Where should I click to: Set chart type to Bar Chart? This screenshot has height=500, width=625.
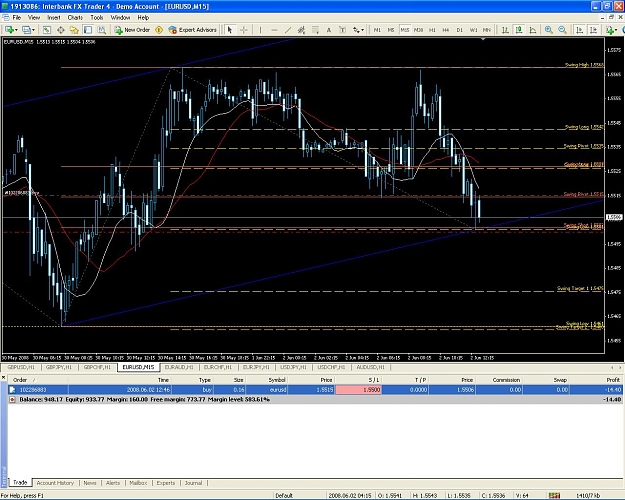pos(505,30)
